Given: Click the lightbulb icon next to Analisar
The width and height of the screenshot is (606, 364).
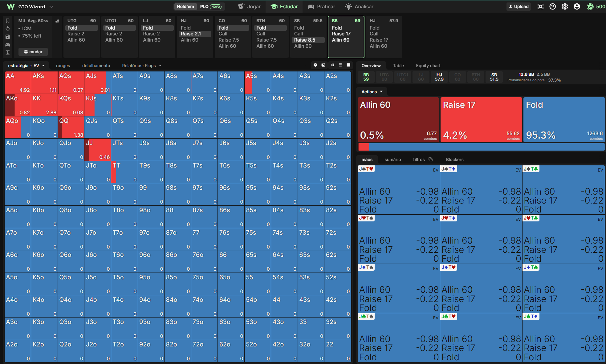Looking at the screenshot, I should 348,6.
